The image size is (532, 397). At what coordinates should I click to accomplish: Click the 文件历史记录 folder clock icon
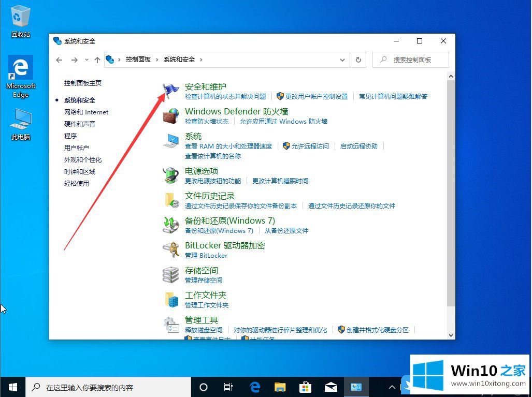pyautogui.click(x=171, y=200)
